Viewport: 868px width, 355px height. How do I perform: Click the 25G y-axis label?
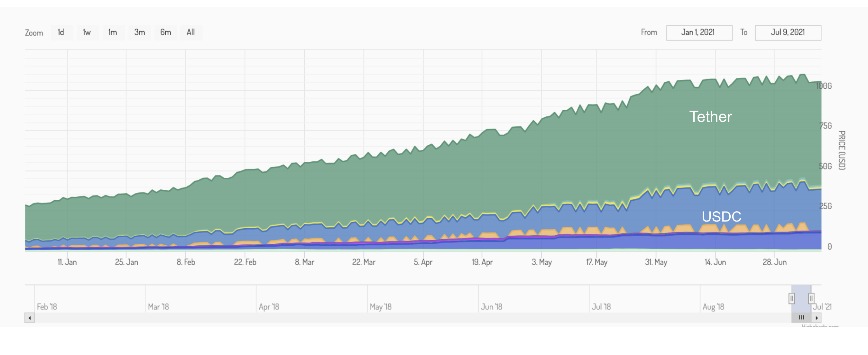pos(826,206)
